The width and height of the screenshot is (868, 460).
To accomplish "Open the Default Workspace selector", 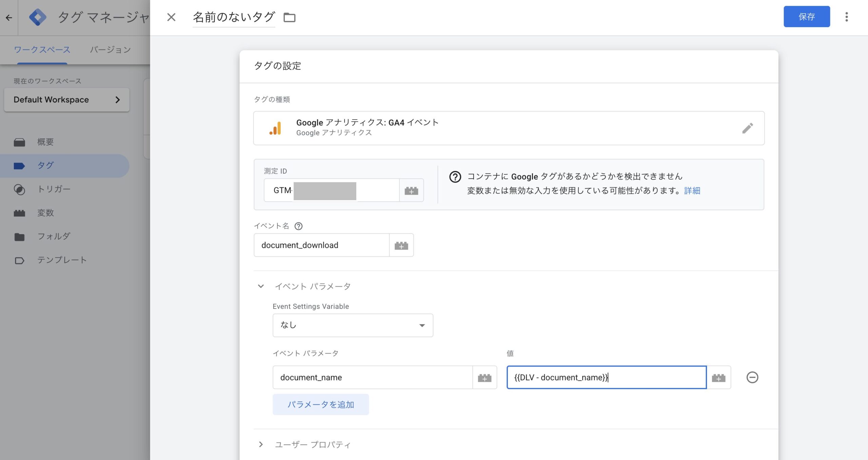I will tap(67, 100).
